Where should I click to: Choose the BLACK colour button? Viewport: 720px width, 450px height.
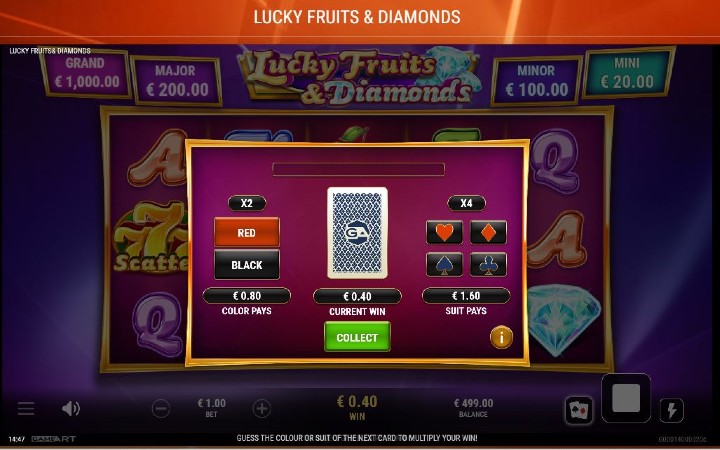247,264
